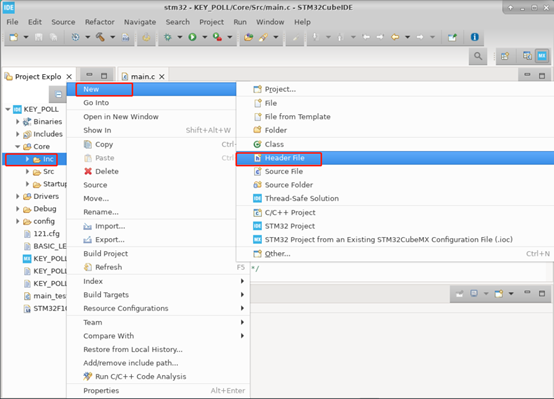Open the Window menu
Screen dimensions: 554x399
270,22
